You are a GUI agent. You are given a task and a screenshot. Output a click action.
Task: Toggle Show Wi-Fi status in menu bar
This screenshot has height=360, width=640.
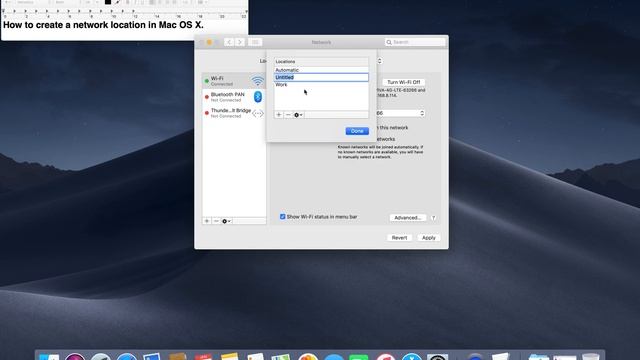(x=282, y=217)
